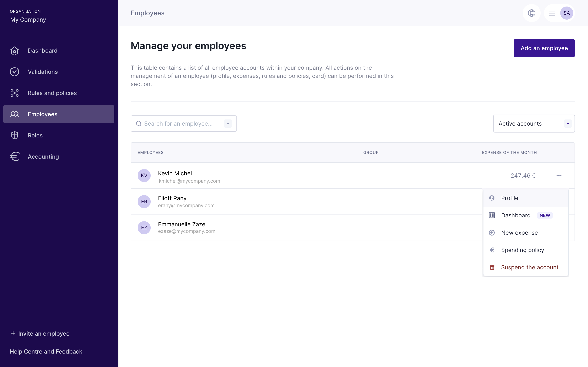
Task: Click Suspend the account option
Action: 529,267
